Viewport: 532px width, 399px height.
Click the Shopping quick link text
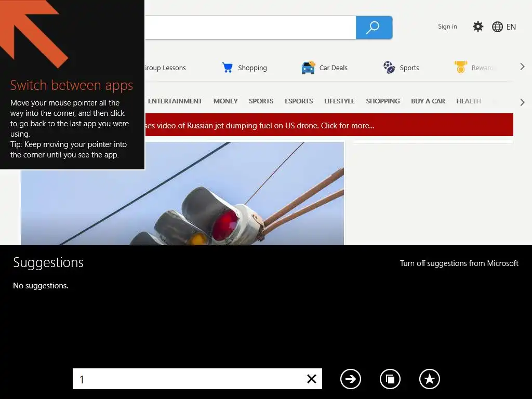(x=252, y=68)
